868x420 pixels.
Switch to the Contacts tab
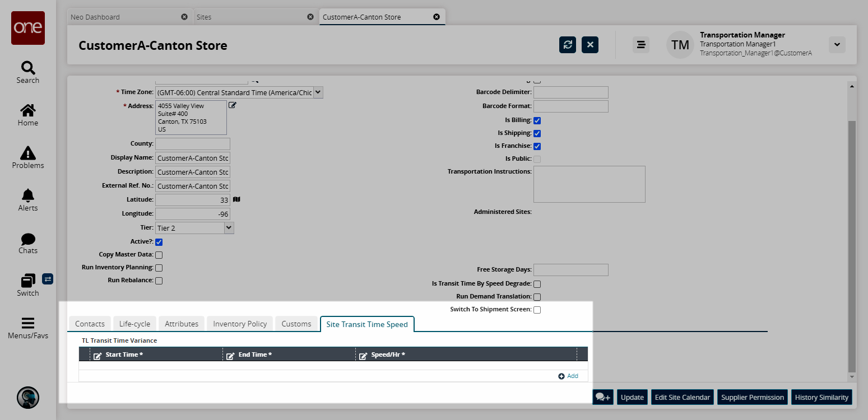90,324
